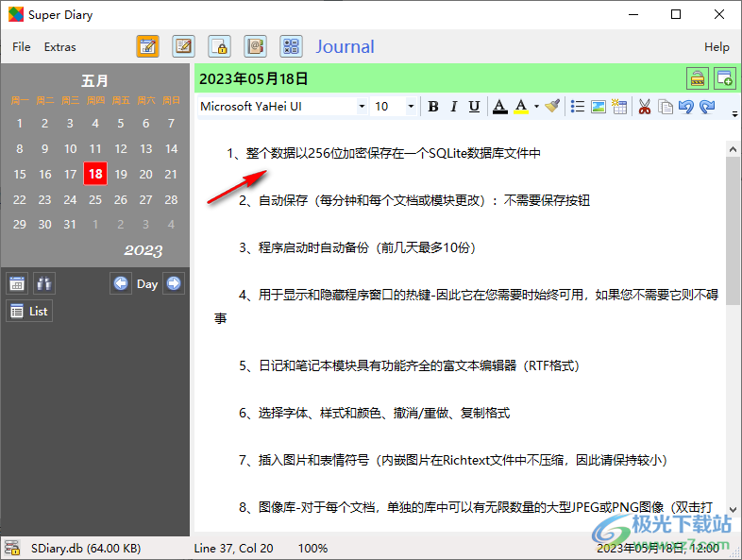
Task: Open the highlight color dropdown arrow
Action: tap(536, 107)
